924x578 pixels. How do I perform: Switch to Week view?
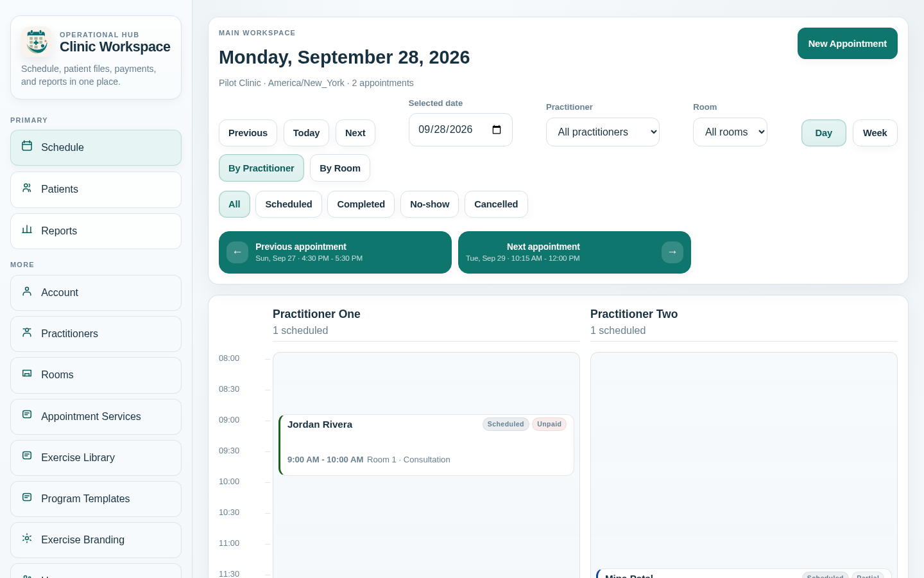click(875, 133)
